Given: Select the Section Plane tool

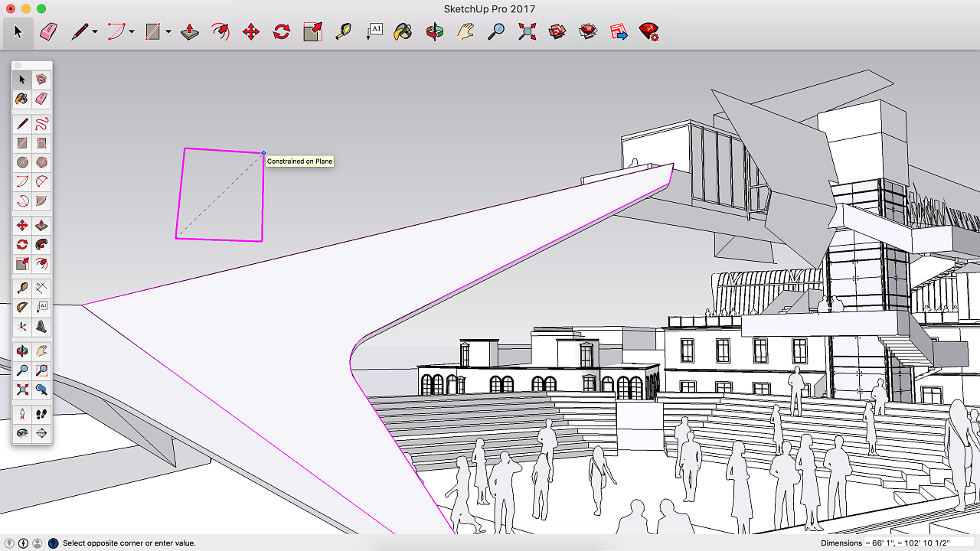Looking at the screenshot, I should pyautogui.click(x=41, y=433).
